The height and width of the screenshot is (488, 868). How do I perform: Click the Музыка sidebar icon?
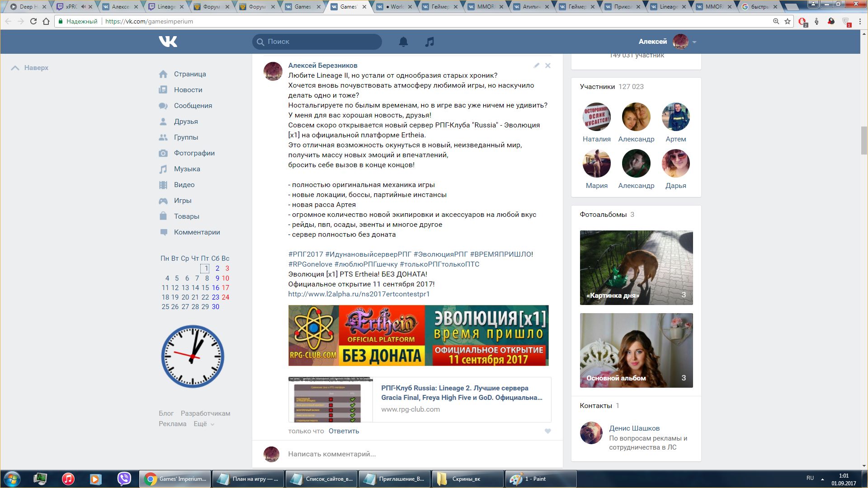tap(163, 169)
